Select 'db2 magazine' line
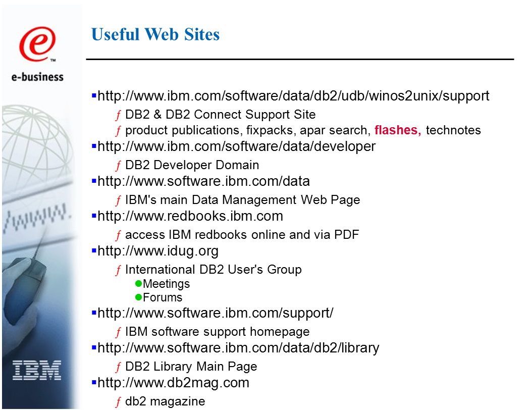This screenshot has width=532, height=410. pos(165,401)
